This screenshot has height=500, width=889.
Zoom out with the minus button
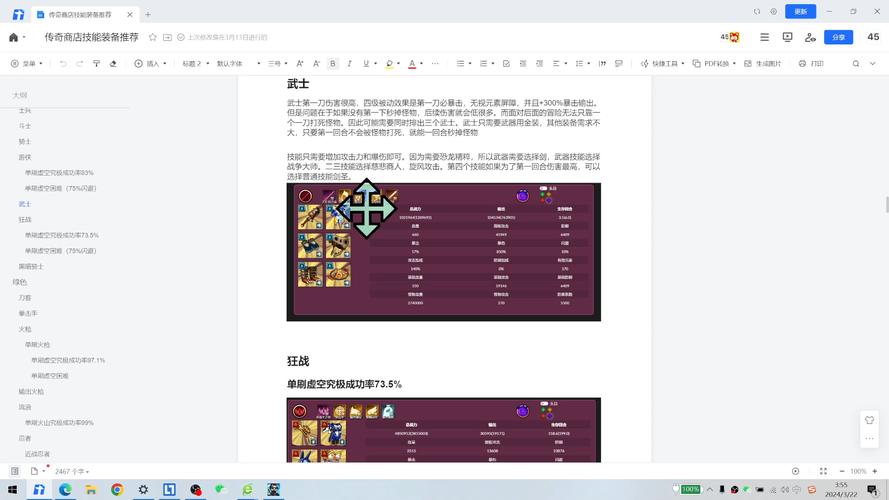[842, 471]
